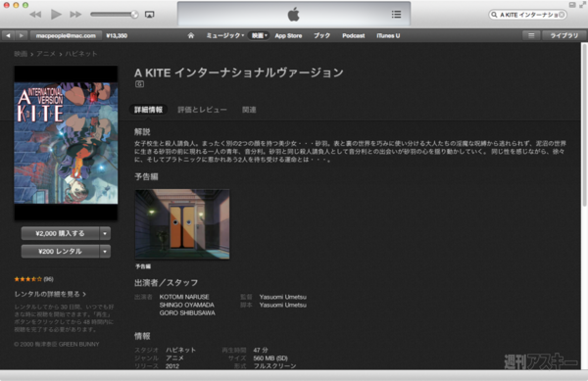Screen dimensions: 588x381
Task: Switch to the Podcast section
Action: (353, 35)
